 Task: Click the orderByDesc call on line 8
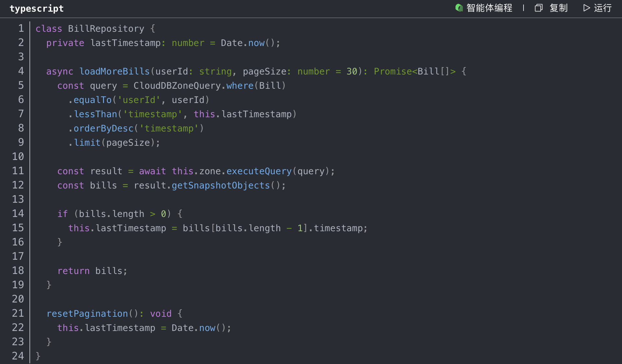[x=103, y=128]
